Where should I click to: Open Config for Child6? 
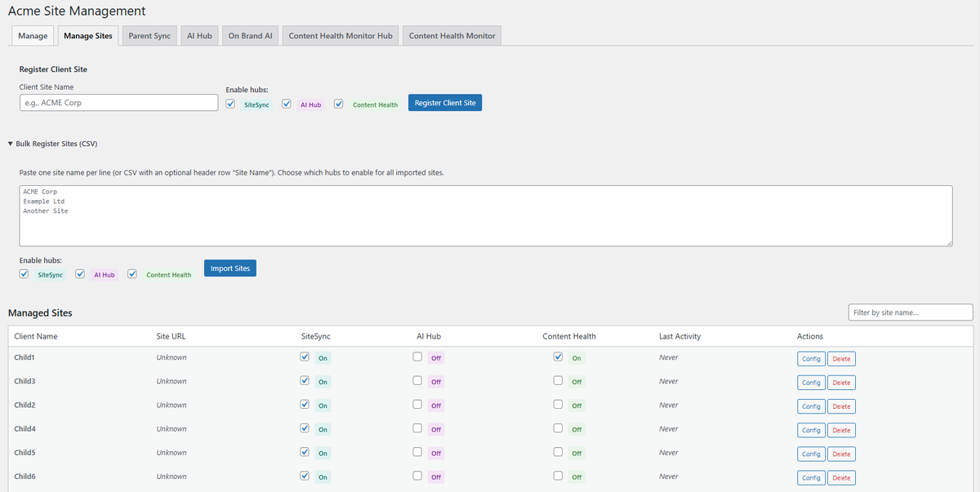[x=811, y=477]
